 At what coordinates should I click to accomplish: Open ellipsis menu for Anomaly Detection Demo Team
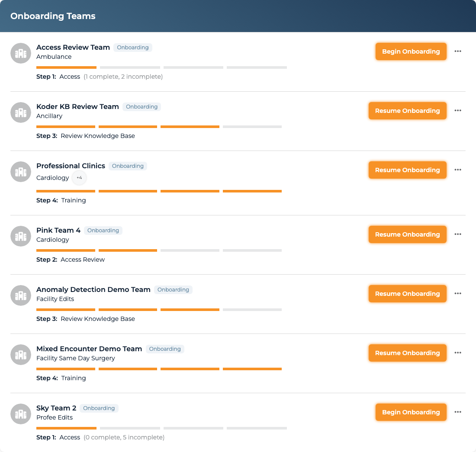pyautogui.click(x=458, y=293)
